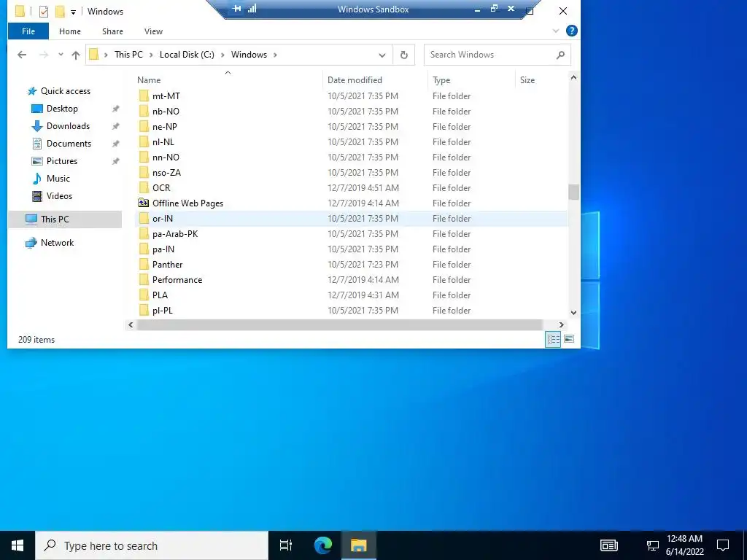Select Network in the navigation pane
Image resolution: width=747 pixels, height=560 pixels.
click(57, 242)
